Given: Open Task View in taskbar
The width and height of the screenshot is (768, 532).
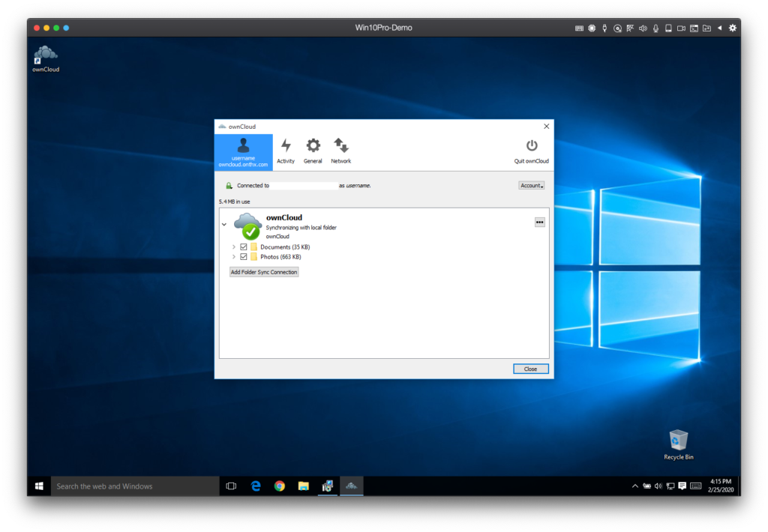Looking at the screenshot, I should [231, 486].
